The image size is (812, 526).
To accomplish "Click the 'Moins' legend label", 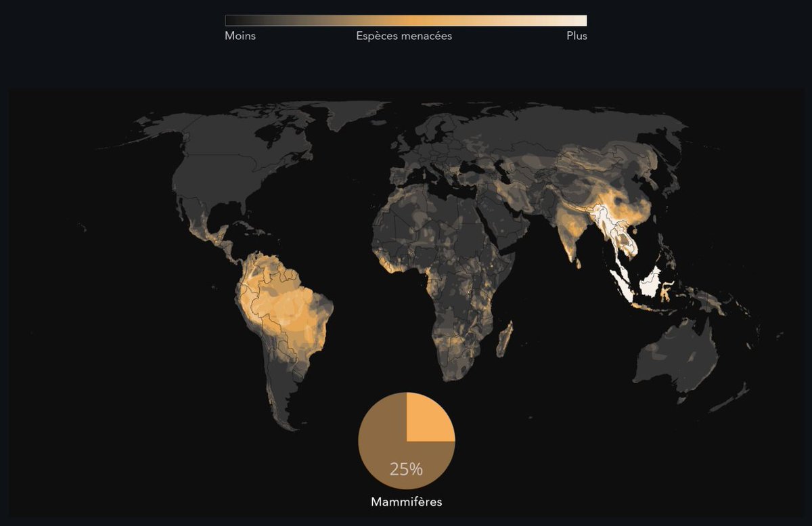I will pos(240,36).
